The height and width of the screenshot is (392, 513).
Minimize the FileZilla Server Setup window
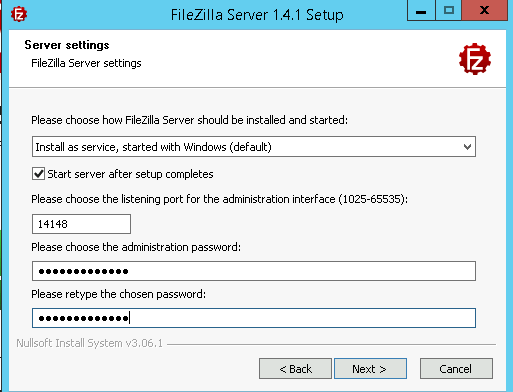click(421, 10)
